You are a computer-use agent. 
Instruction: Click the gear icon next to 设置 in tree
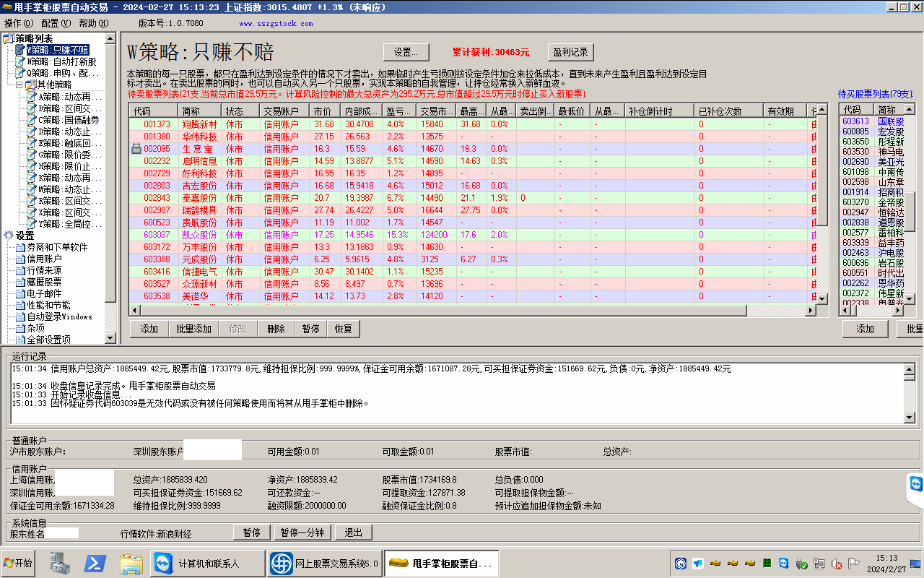click(9, 236)
